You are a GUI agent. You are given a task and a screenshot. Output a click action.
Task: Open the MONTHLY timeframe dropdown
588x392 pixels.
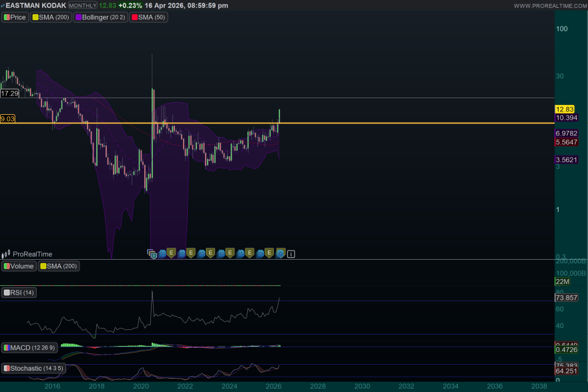[x=84, y=5]
